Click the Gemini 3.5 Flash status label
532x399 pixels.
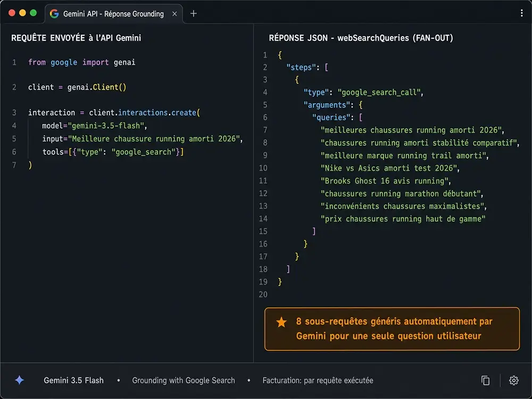click(73, 380)
